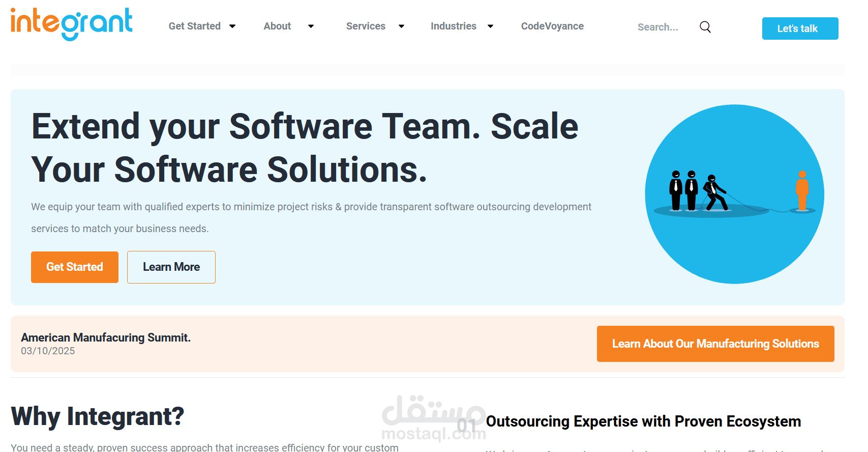Expand the About dropdown arrow
868x452 pixels.
coord(311,26)
